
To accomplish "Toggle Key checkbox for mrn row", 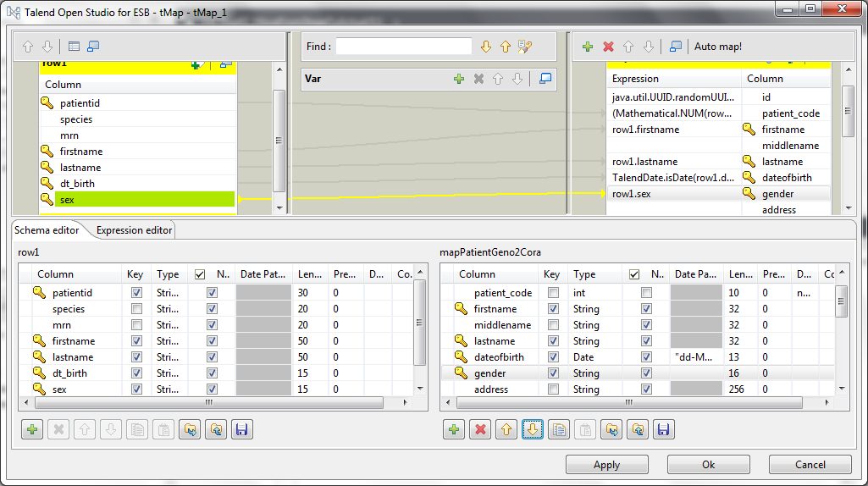I will point(136,324).
